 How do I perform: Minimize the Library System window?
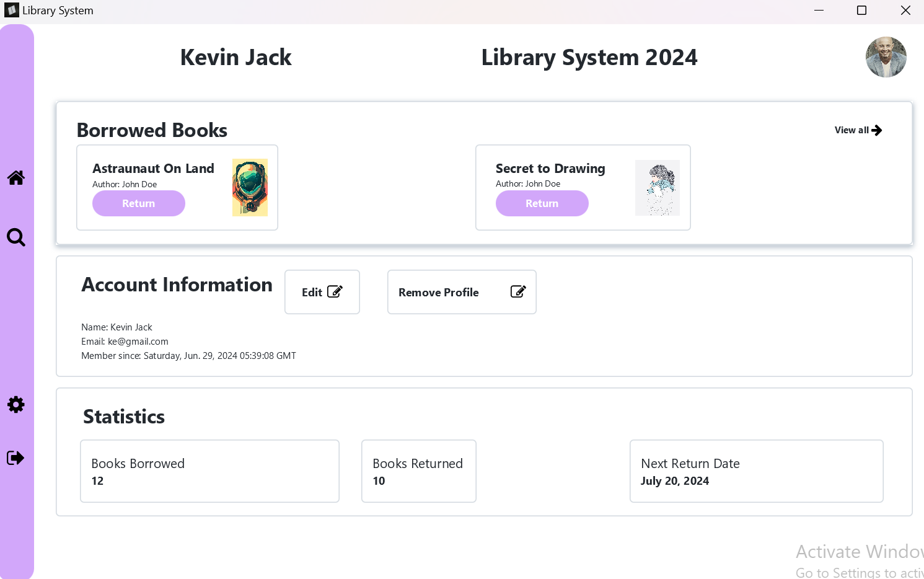819,11
